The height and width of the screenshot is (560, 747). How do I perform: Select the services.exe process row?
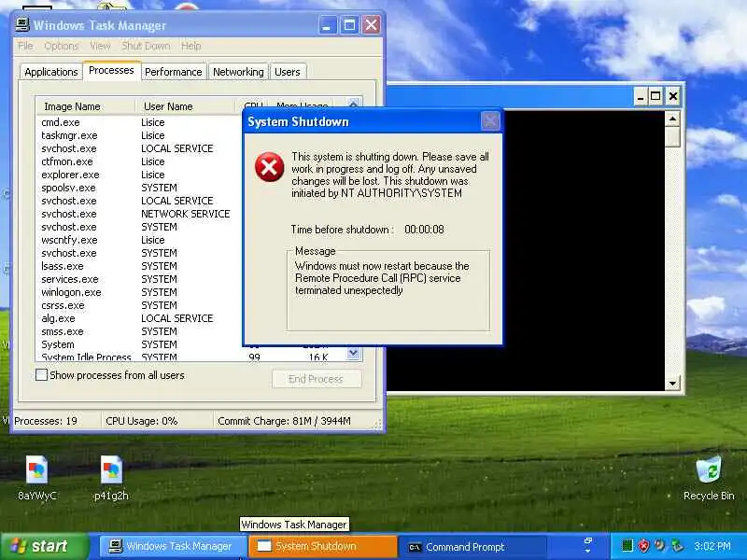click(139, 279)
